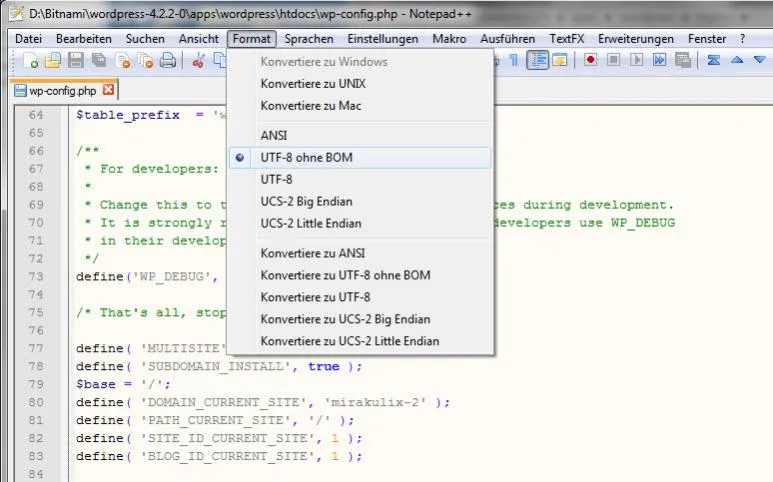
Task: Select plain UTF-8 encoding option
Action: 360,179
